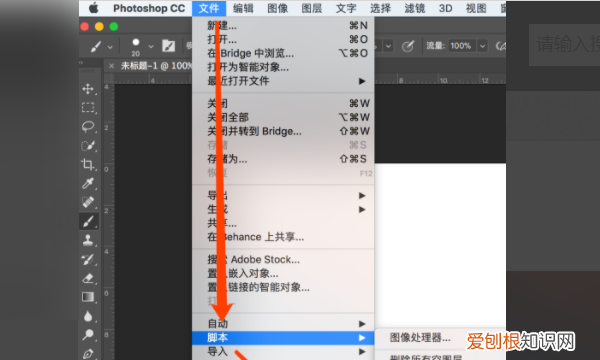600x360 pixels.
Task: Open the Photoshop CC application menu
Action: pos(149,8)
